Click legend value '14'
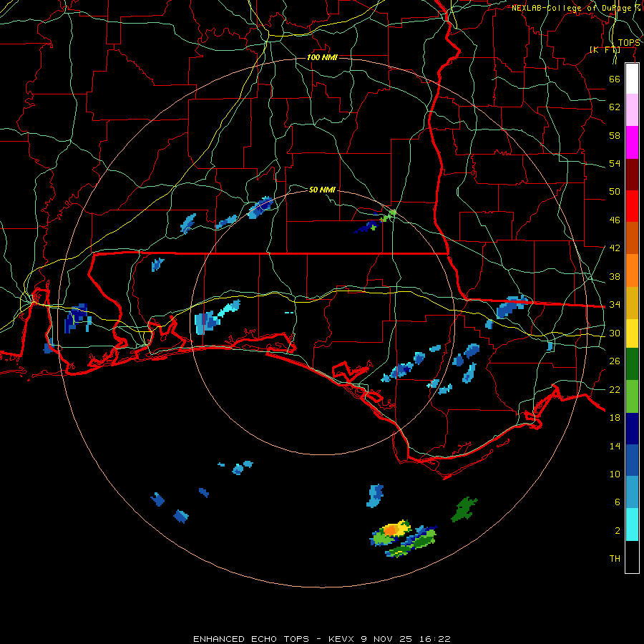644x644 pixels. 615,446
